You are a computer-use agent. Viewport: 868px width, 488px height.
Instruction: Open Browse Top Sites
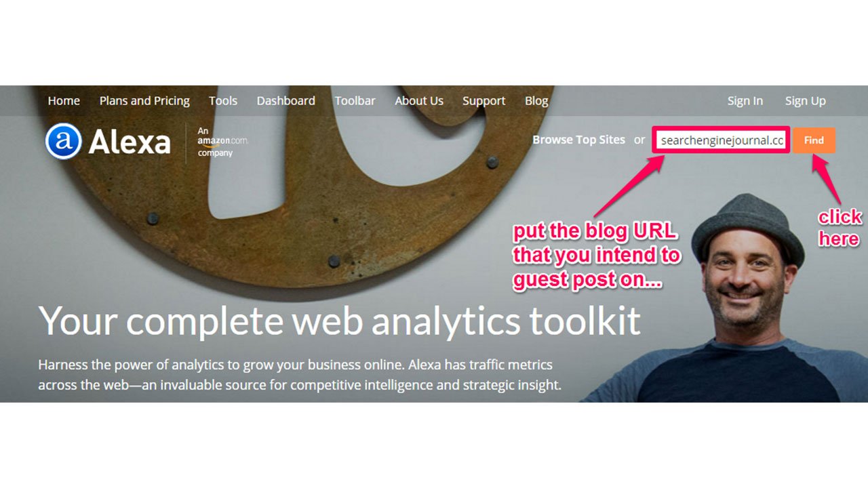[x=578, y=140]
